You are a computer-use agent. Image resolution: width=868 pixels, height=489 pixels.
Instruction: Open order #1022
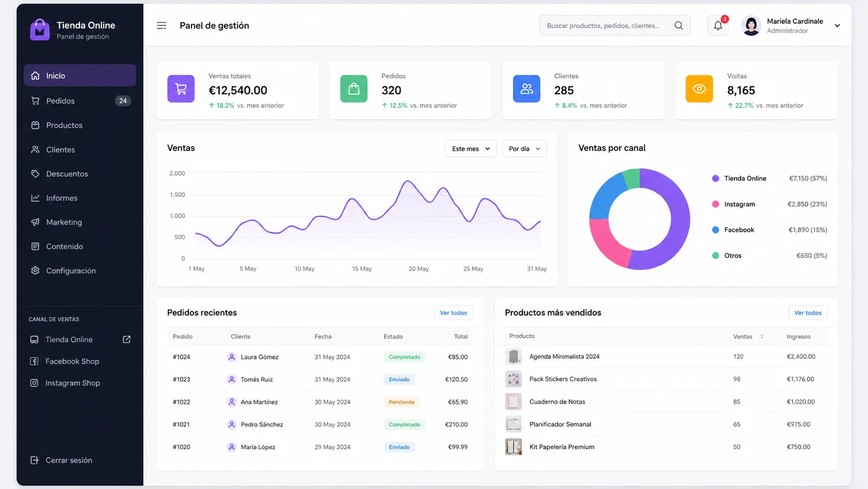click(181, 402)
